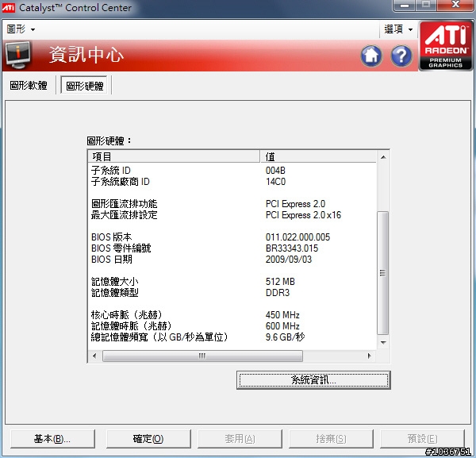The width and height of the screenshot is (476, 458).
Task: Click the ATI title bar icon
Action: (8, 8)
